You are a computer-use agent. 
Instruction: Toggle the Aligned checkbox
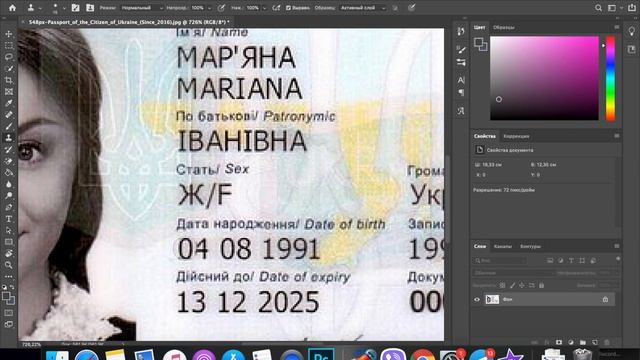click(x=288, y=8)
